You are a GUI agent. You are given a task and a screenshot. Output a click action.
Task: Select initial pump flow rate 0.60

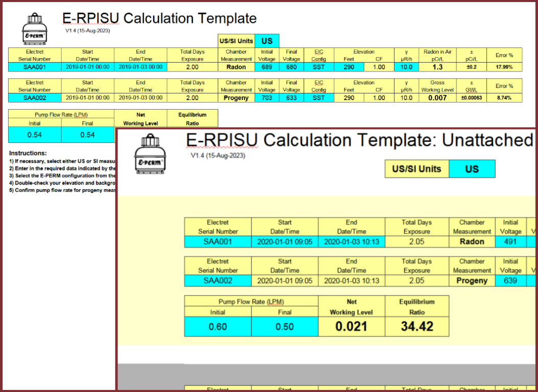point(217,327)
